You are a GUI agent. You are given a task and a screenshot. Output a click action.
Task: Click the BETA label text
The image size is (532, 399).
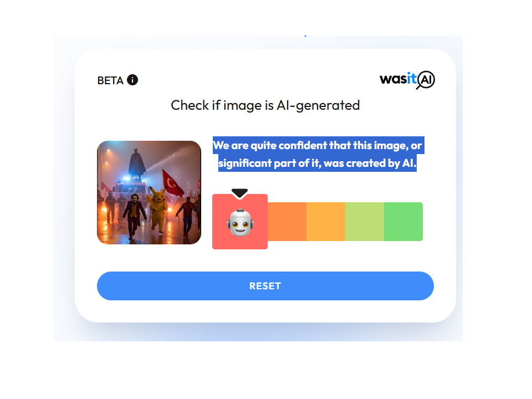(x=110, y=80)
